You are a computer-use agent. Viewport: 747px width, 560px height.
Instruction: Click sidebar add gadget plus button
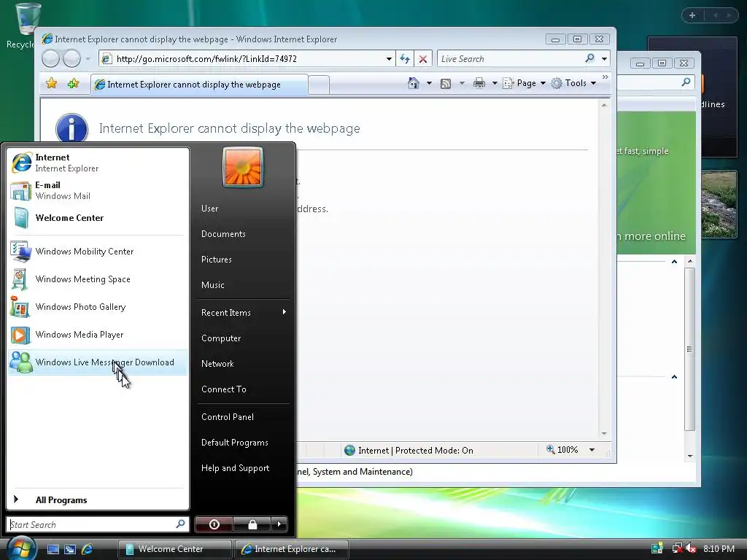pos(692,15)
